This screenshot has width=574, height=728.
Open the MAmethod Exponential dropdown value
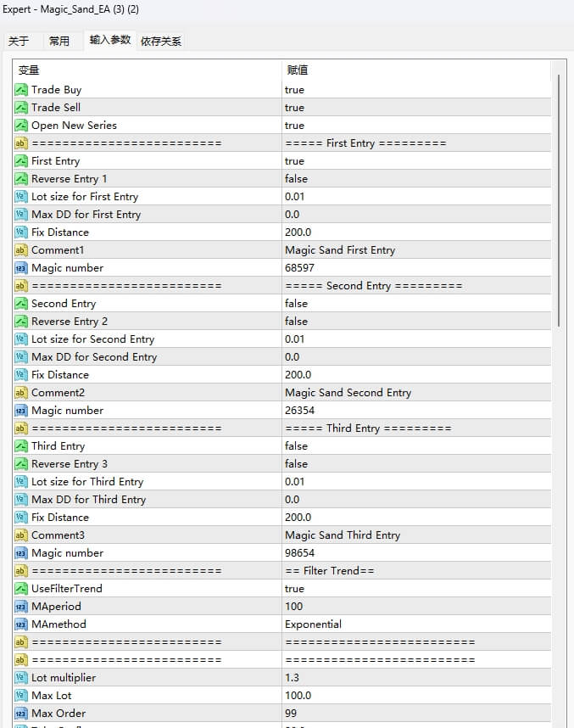click(x=313, y=624)
